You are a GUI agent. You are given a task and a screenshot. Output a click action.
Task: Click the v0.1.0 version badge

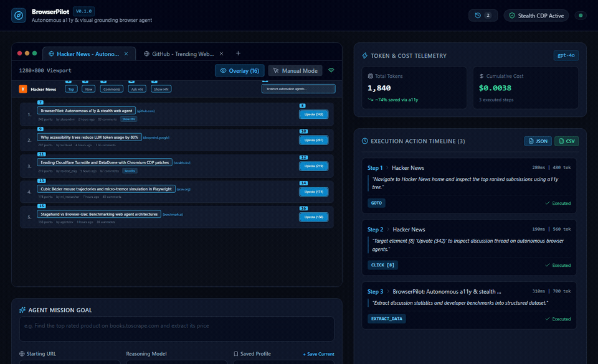coord(83,11)
